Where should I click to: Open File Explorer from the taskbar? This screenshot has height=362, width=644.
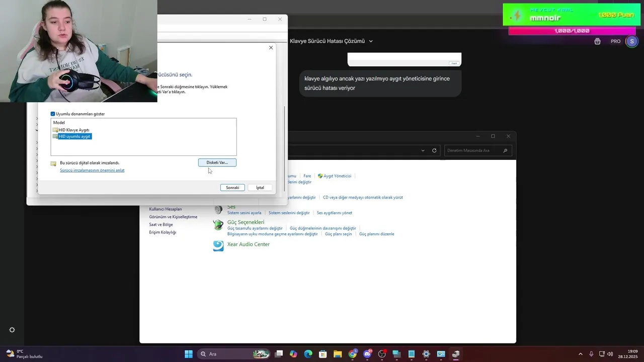click(x=338, y=354)
